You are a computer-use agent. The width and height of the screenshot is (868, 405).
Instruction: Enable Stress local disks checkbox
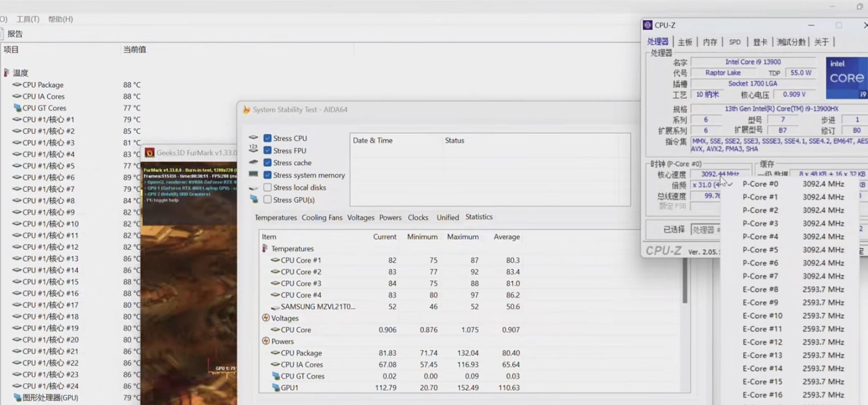(267, 187)
